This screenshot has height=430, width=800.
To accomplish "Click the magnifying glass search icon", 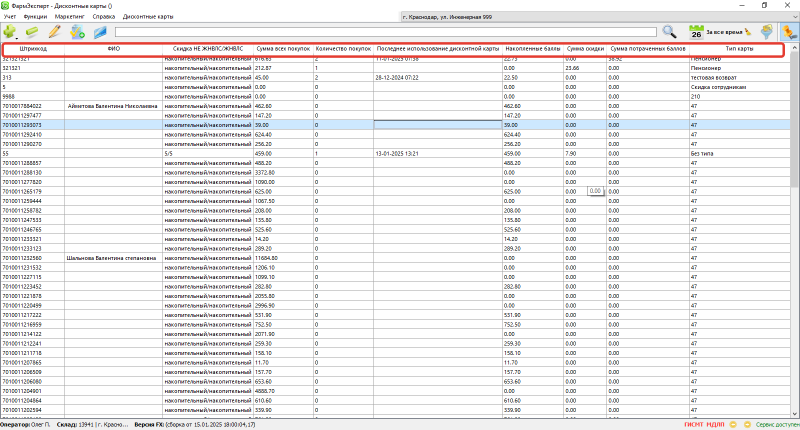I will [669, 33].
